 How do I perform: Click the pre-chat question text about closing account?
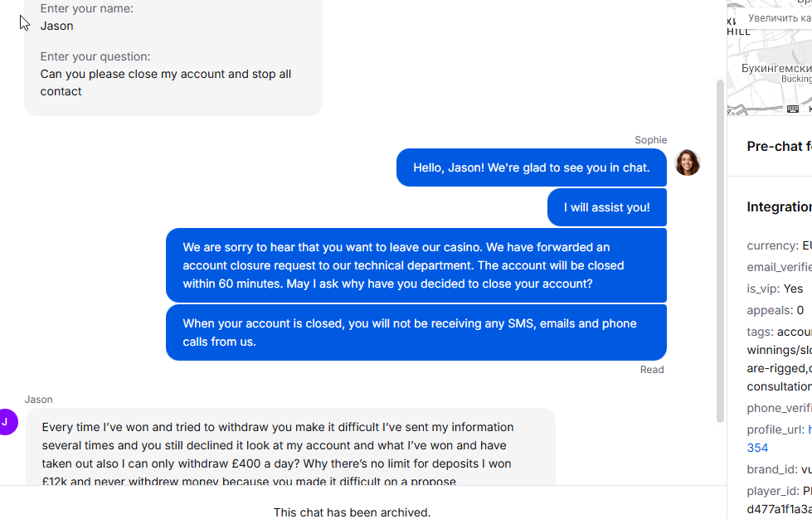(166, 83)
